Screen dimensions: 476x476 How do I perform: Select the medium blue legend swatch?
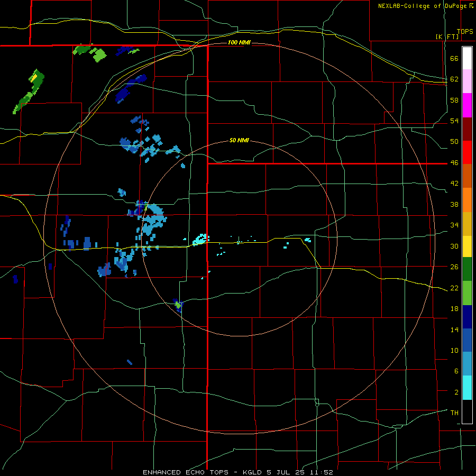click(467, 340)
